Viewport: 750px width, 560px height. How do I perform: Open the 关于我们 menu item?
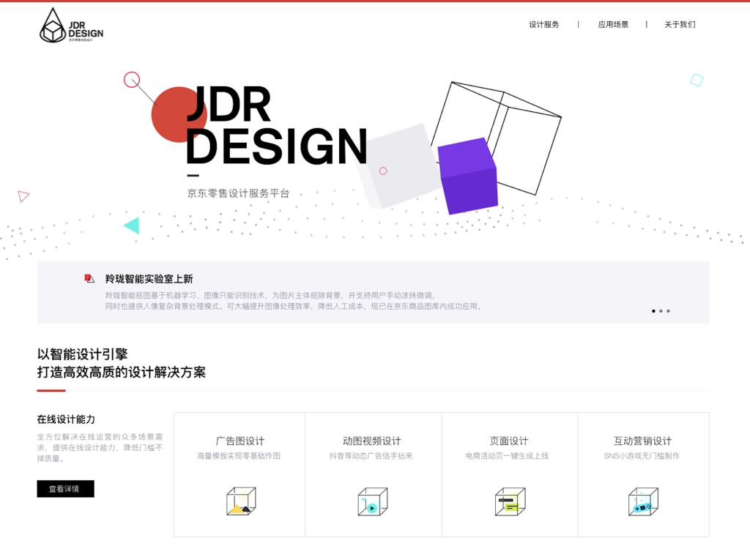coord(680,24)
